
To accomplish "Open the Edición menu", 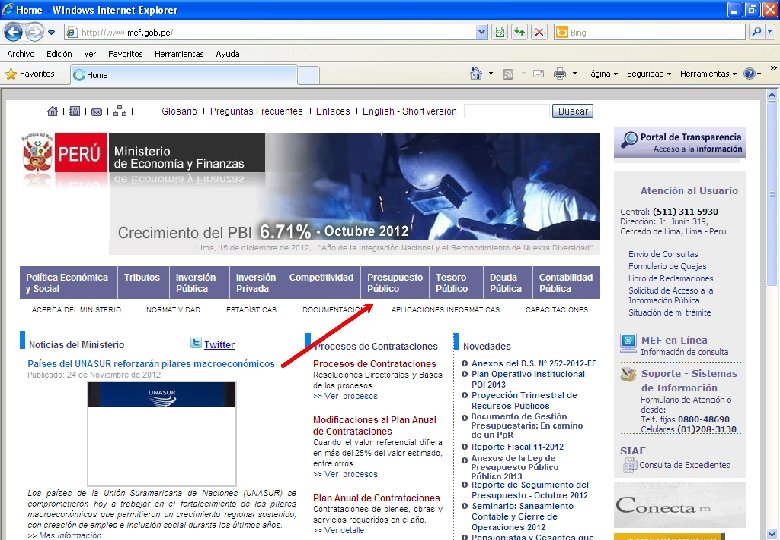I will (x=59, y=54).
